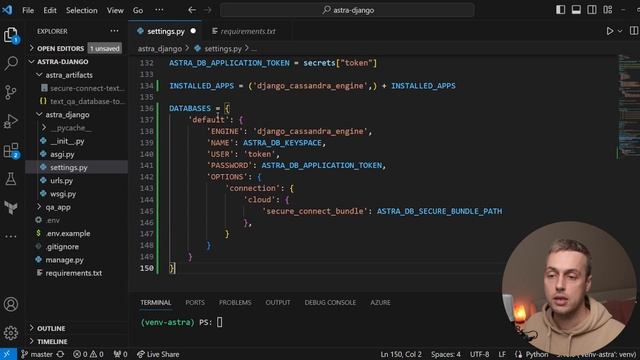Start Live Share from status bar
The image size is (640, 360).
pyautogui.click(x=158, y=354)
